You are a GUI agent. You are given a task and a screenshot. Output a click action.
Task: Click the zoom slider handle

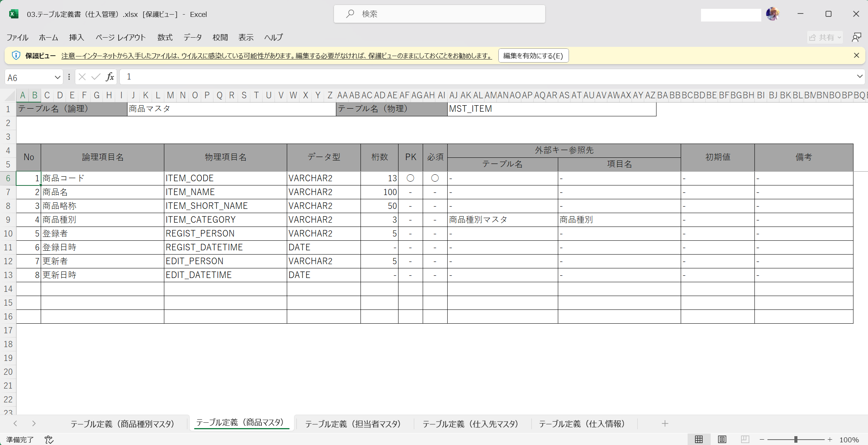point(796,440)
